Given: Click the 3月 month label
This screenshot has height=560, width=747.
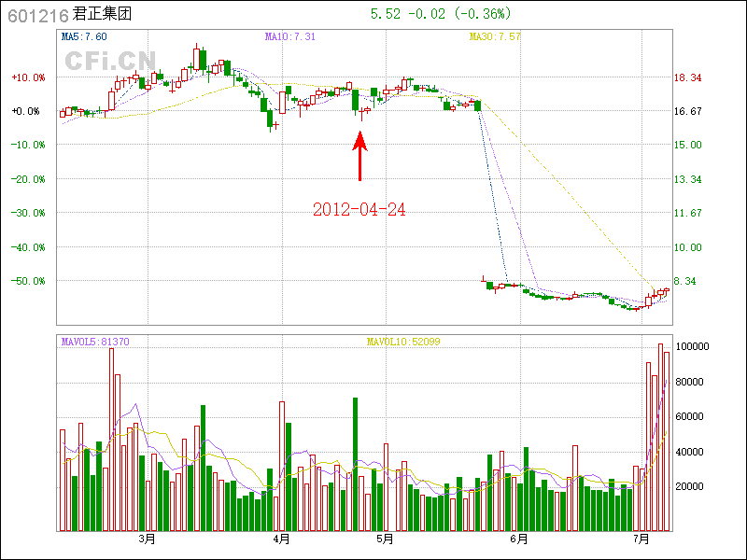Looking at the screenshot, I should [x=148, y=539].
